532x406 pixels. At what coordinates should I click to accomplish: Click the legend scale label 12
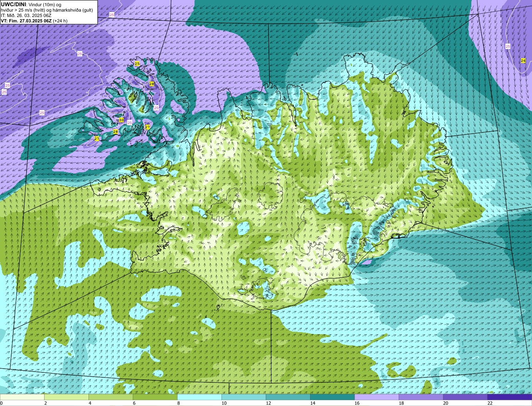click(268, 403)
